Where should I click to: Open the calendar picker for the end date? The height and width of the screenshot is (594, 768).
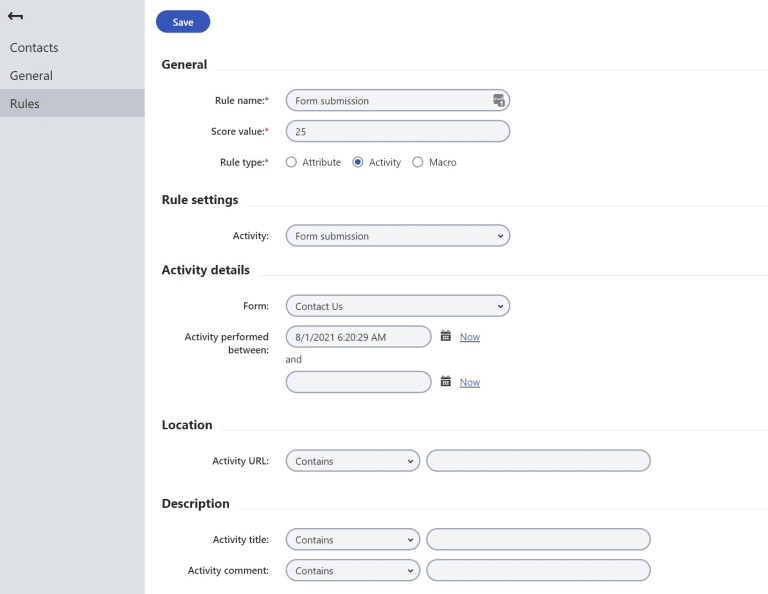(445, 381)
